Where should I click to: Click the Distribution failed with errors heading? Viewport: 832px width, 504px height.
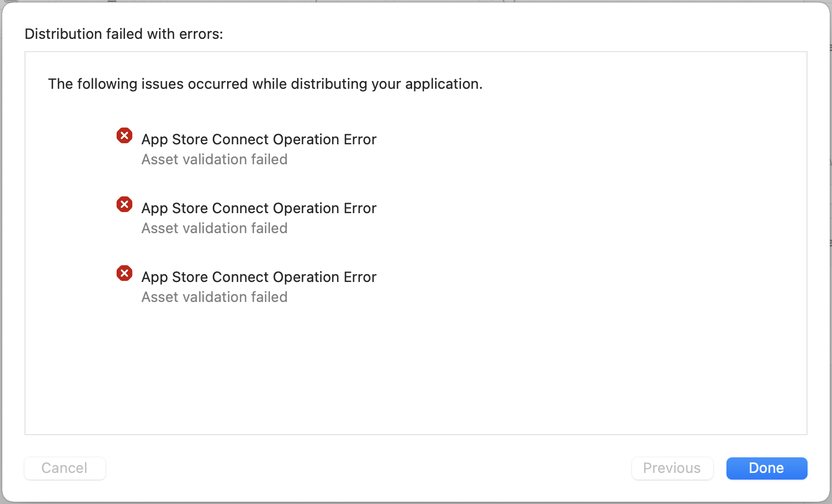click(x=124, y=34)
